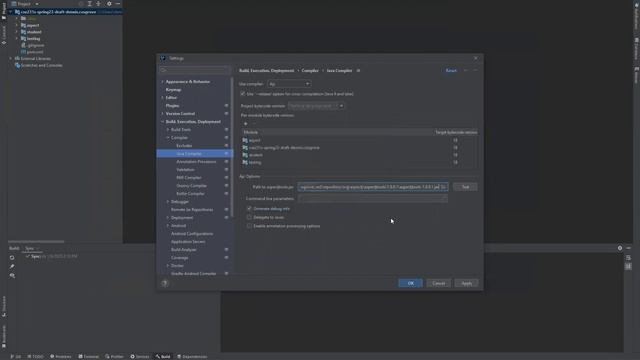Expand Build Tools in Settings tree
Screen dimensions: 640x360
168,130
